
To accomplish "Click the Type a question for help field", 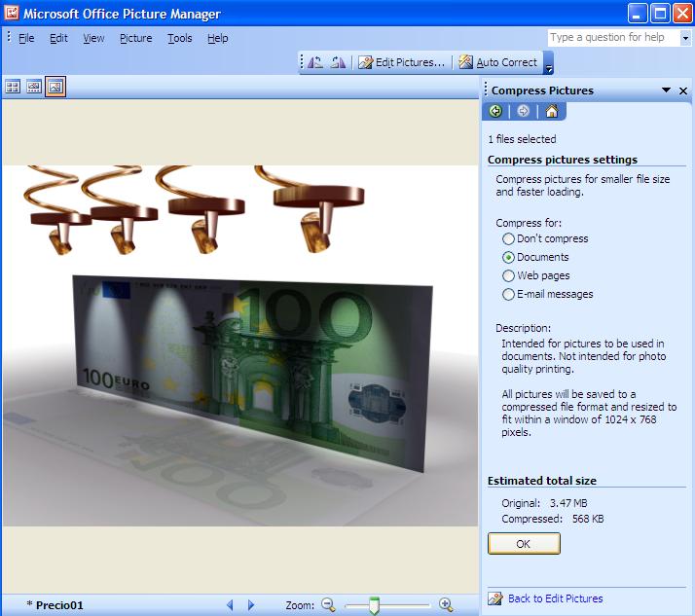I will (614, 38).
